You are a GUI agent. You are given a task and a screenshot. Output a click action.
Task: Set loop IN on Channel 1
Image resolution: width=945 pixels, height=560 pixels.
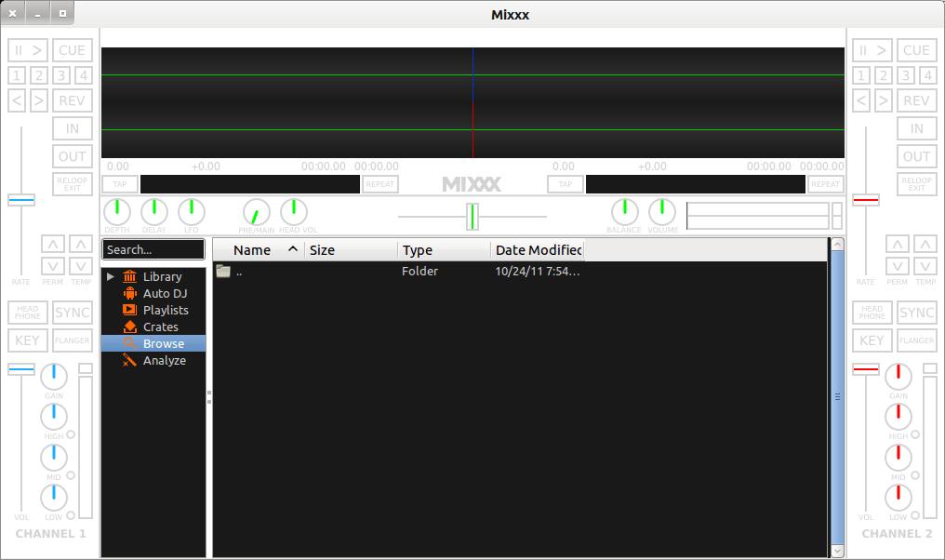coord(73,128)
